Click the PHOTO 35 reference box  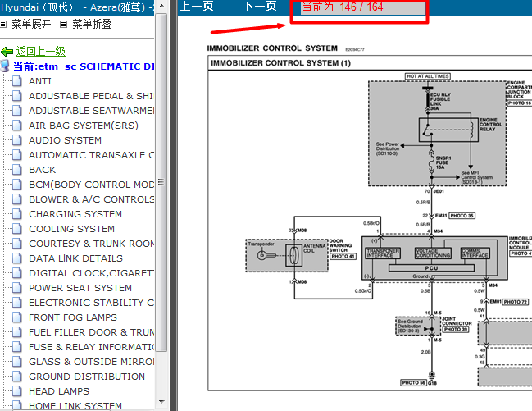pos(462,216)
